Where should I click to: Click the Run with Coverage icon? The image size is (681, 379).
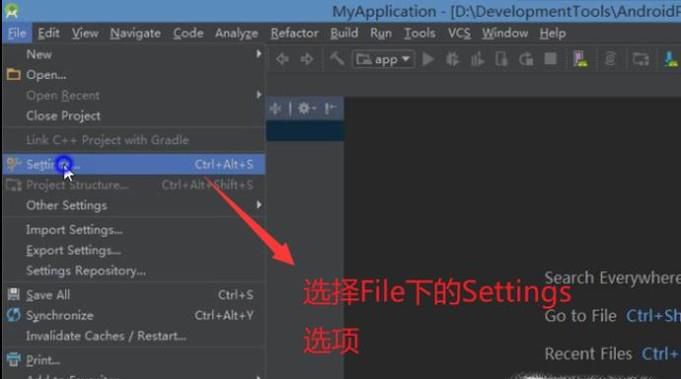pos(477,59)
